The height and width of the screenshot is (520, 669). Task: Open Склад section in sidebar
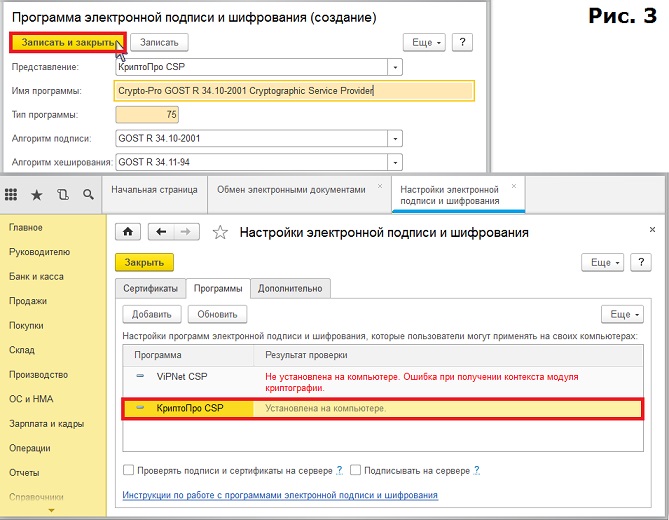click(x=22, y=350)
